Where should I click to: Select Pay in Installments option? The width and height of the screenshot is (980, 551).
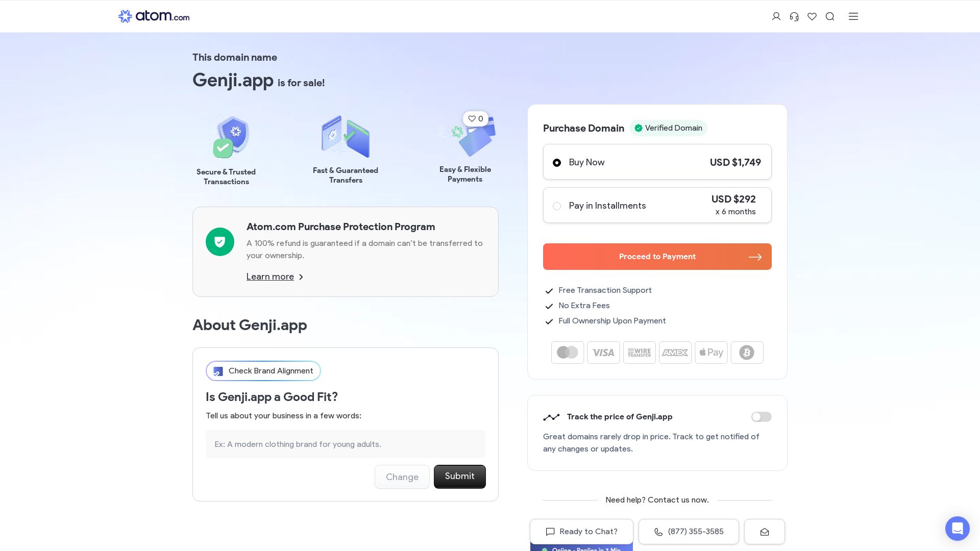[x=557, y=206]
